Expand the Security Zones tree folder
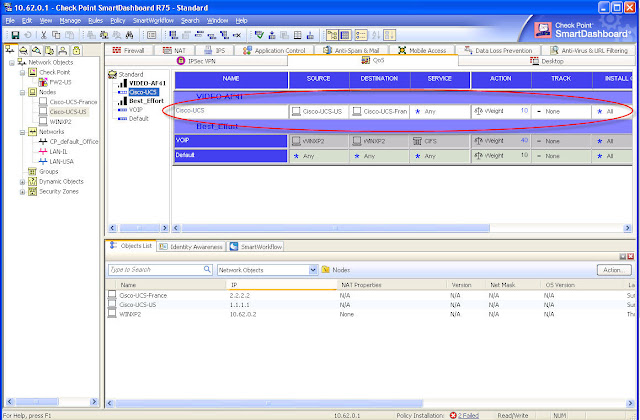The image size is (640, 420). click(22, 192)
